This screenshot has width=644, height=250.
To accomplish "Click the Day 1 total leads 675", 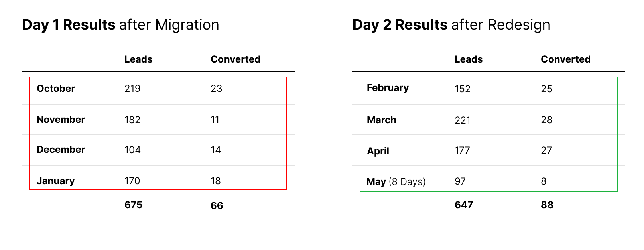I will [133, 205].
